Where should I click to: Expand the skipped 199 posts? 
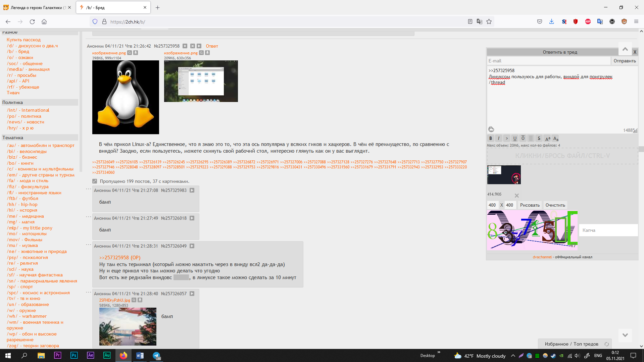click(x=95, y=181)
